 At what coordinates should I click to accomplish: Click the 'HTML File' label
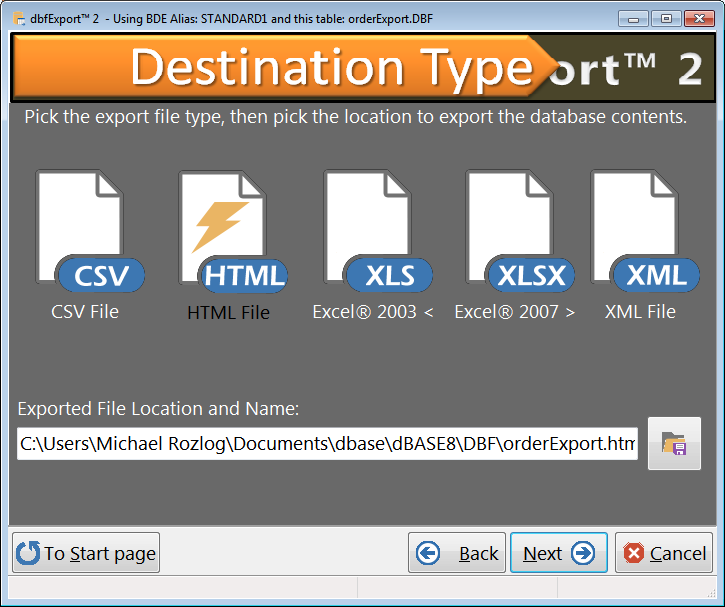228,313
